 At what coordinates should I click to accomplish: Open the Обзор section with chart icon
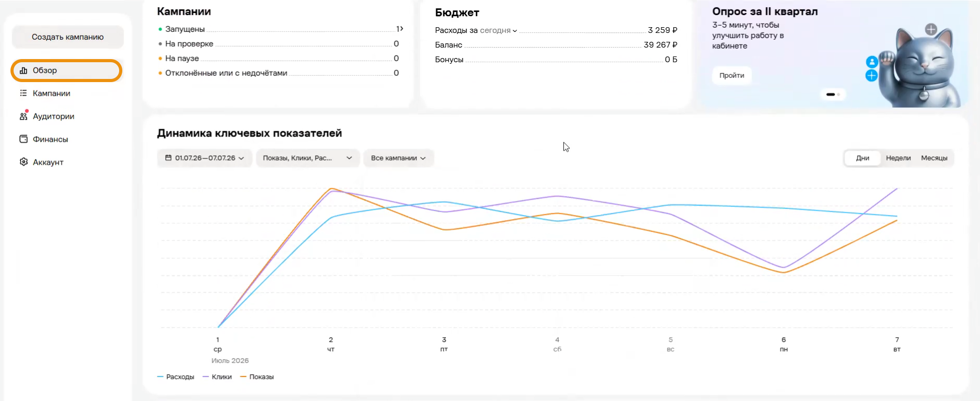pyautogui.click(x=66, y=71)
